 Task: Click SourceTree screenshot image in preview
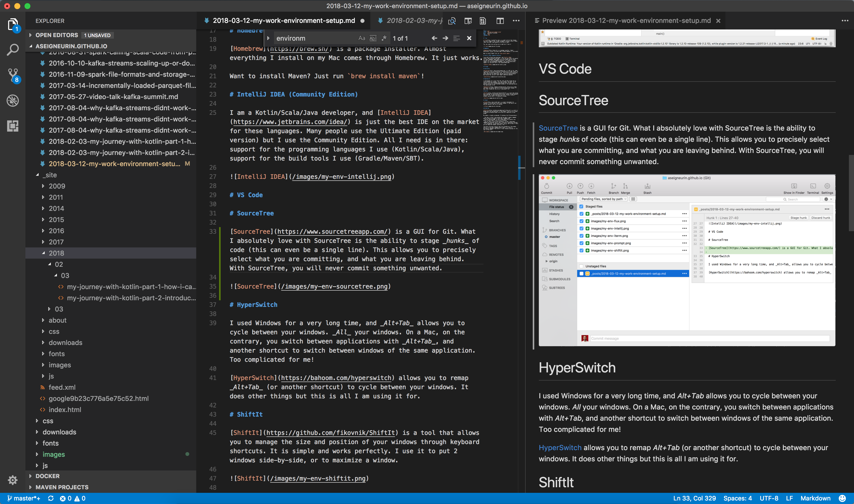pyautogui.click(x=687, y=260)
